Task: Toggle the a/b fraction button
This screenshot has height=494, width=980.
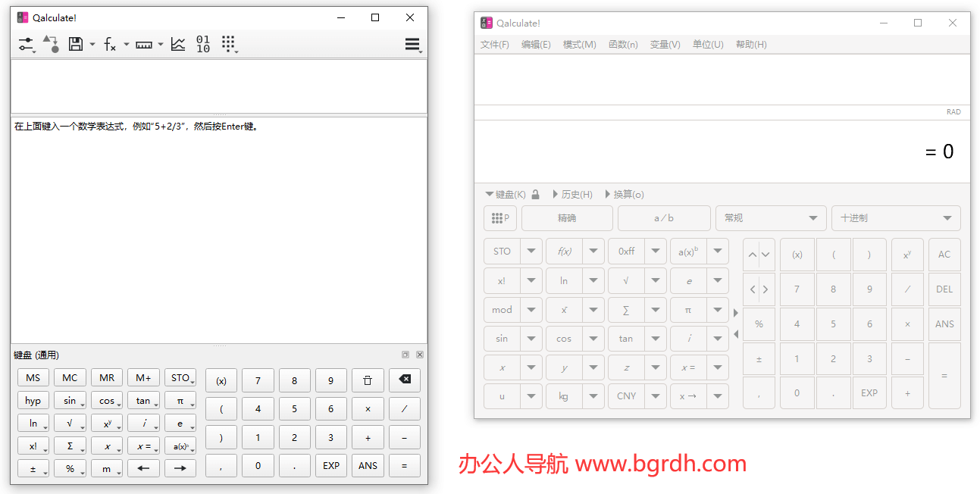Action: pyautogui.click(x=664, y=218)
